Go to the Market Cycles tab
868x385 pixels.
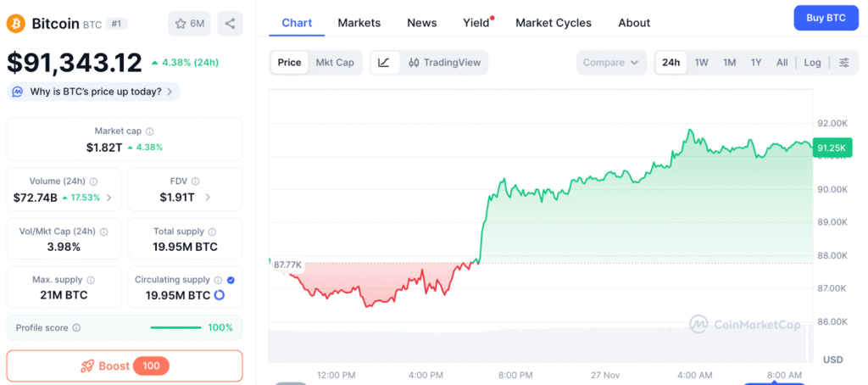(x=554, y=23)
